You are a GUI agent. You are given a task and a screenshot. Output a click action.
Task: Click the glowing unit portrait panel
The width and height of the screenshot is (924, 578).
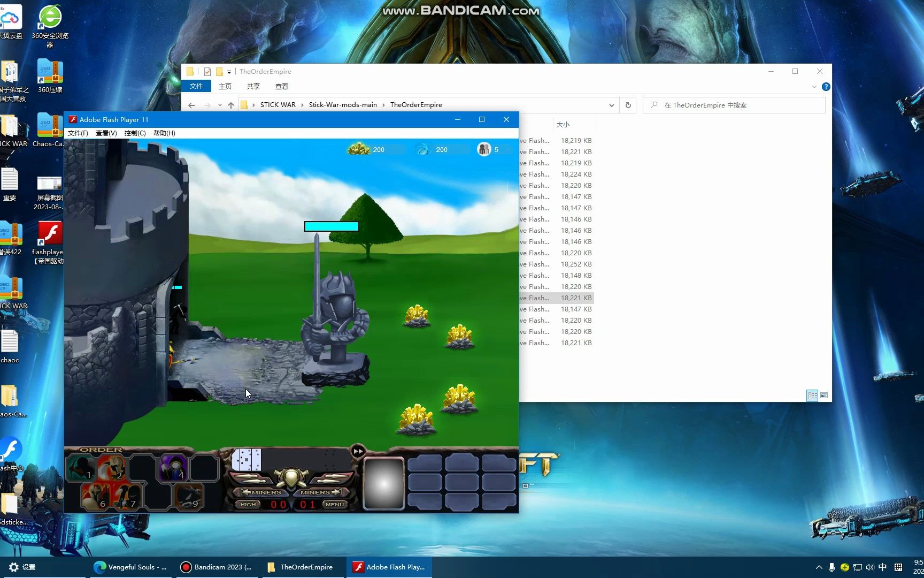click(x=383, y=484)
